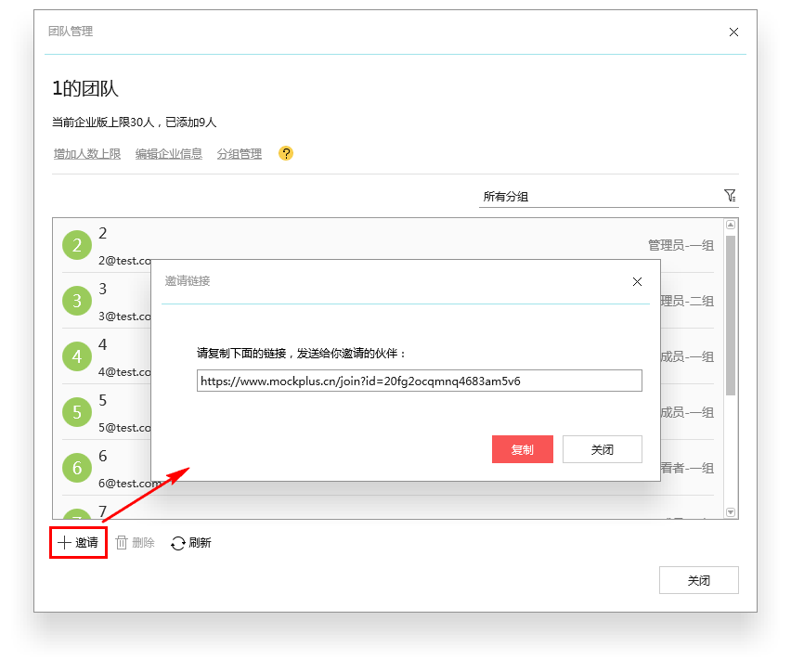Viewport: 791px width, 672px height.
Task: Click the team name 1的团队
Action: pos(85,89)
